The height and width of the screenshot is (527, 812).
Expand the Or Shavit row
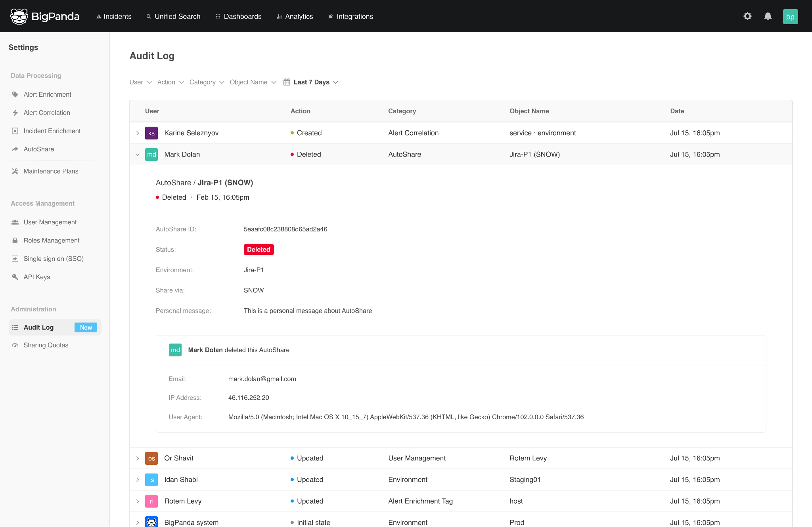pos(138,458)
